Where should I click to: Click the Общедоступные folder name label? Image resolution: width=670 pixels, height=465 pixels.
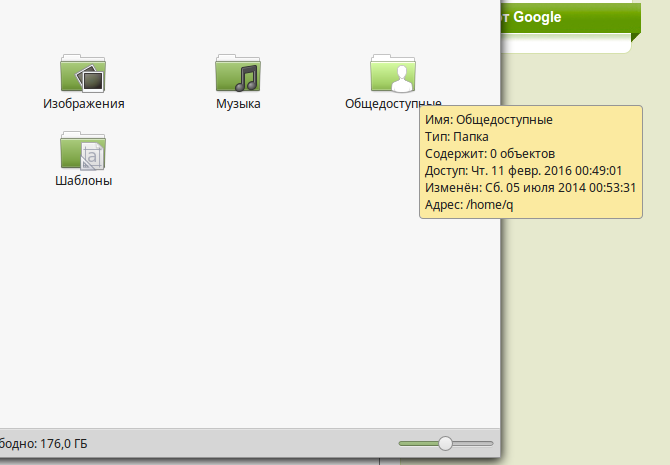[392, 103]
